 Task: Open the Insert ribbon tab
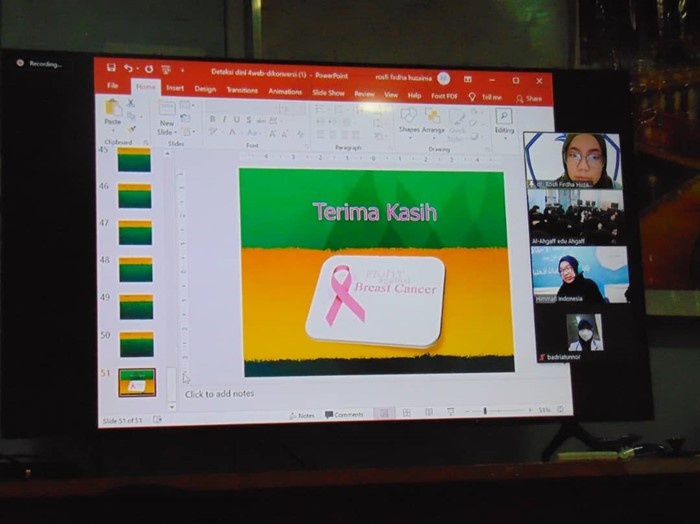174,88
